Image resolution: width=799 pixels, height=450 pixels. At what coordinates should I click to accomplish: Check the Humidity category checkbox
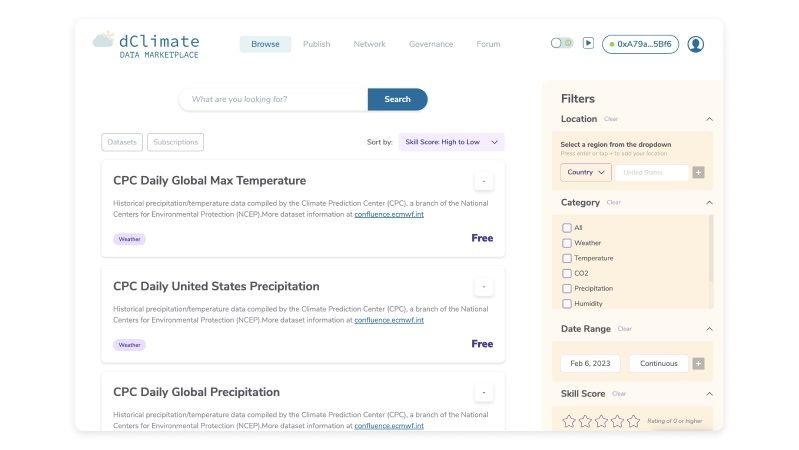pos(567,304)
